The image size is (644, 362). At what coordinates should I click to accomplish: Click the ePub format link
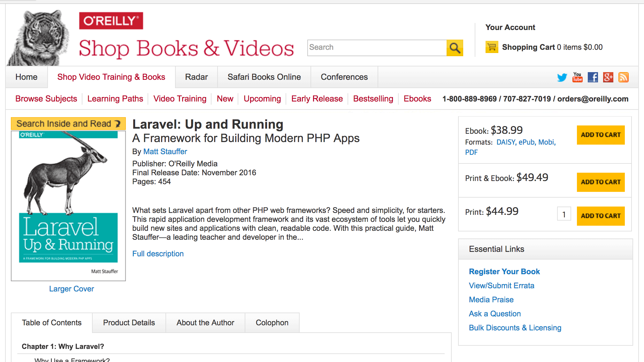[527, 142]
